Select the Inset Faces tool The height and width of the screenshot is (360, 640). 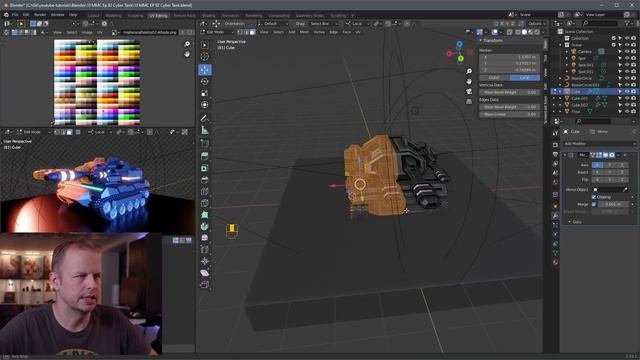coord(205,168)
